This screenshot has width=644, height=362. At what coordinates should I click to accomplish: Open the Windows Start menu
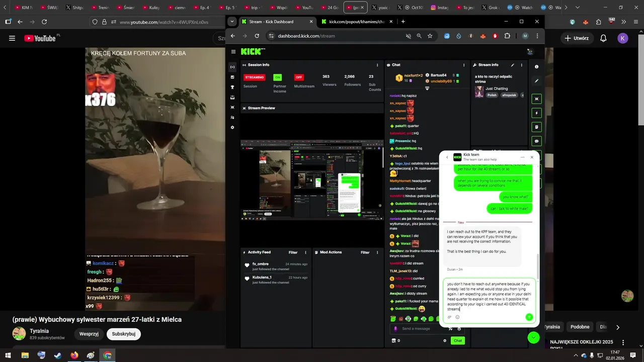point(8,355)
